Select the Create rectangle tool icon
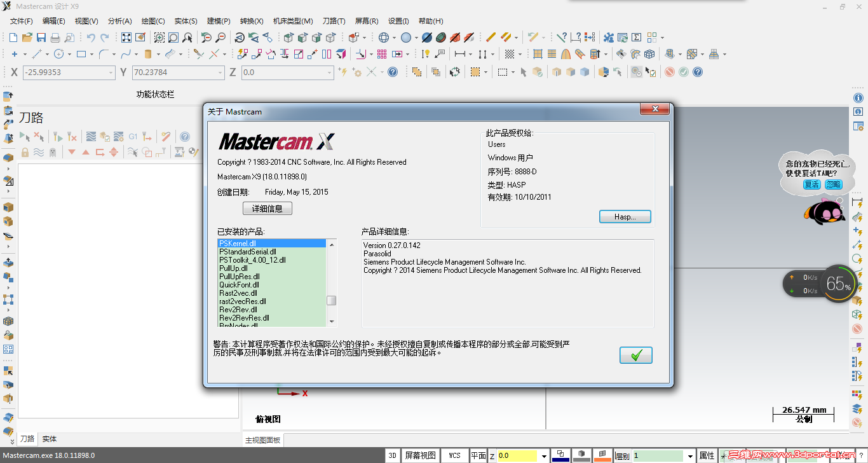Image resolution: width=868 pixels, height=463 pixels. [81, 54]
